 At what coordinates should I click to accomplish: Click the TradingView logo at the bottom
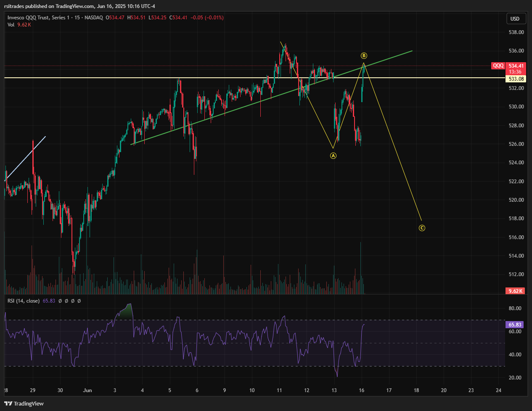[25, 403]
